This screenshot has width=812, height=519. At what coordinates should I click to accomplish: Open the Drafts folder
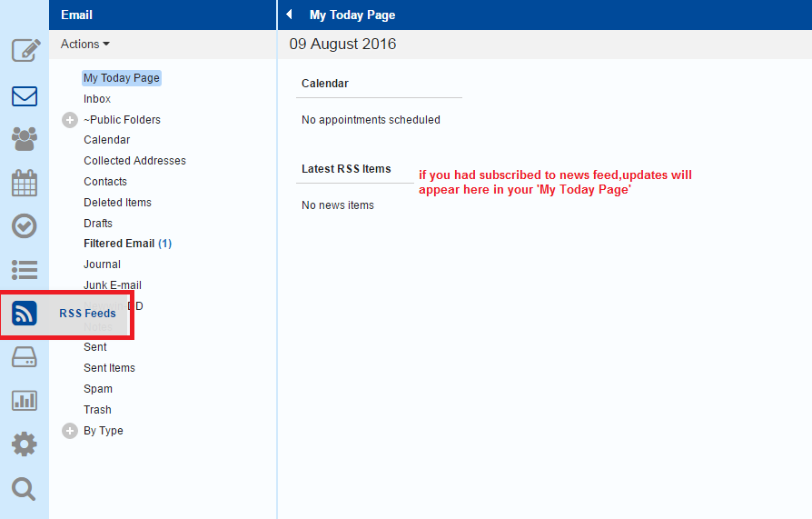click(x=98, y=223)
